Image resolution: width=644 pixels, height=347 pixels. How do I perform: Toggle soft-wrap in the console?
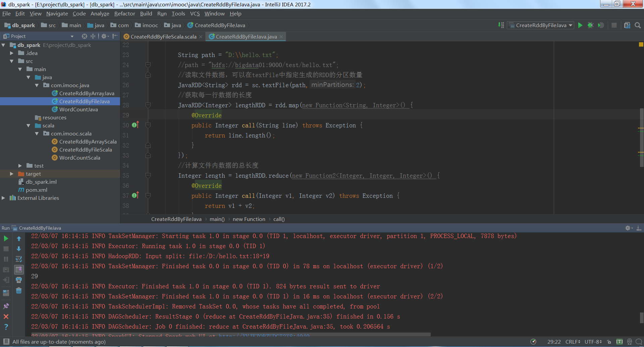[x=19, y=259]
